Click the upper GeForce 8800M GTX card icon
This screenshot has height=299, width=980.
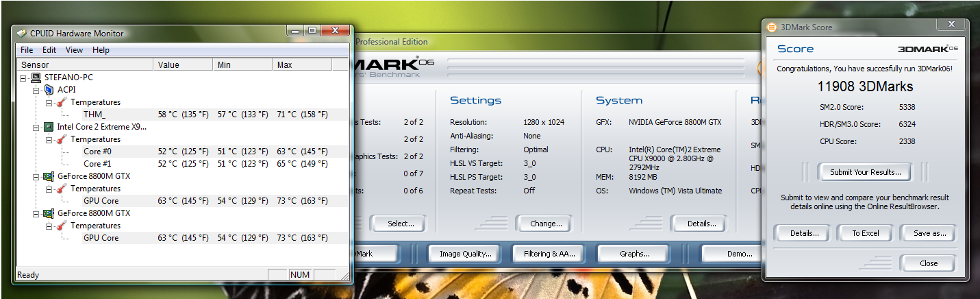pyautogui.click(x=49, y=176)
